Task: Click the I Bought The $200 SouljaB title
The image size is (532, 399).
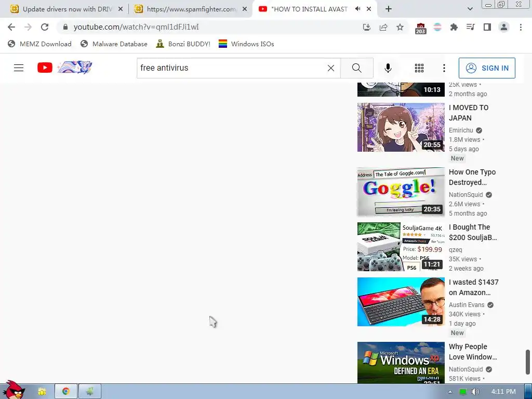Action: tap(473, 232)
